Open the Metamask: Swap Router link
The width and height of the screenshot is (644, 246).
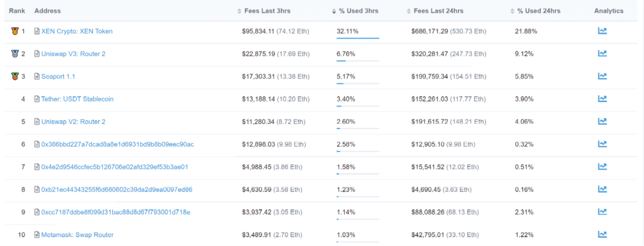(x=77, y=235)
